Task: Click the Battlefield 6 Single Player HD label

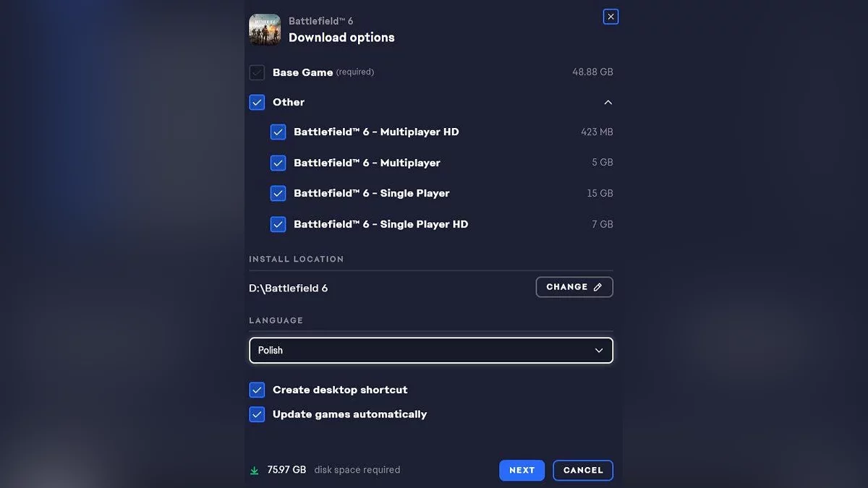Action: click(380, 224)
